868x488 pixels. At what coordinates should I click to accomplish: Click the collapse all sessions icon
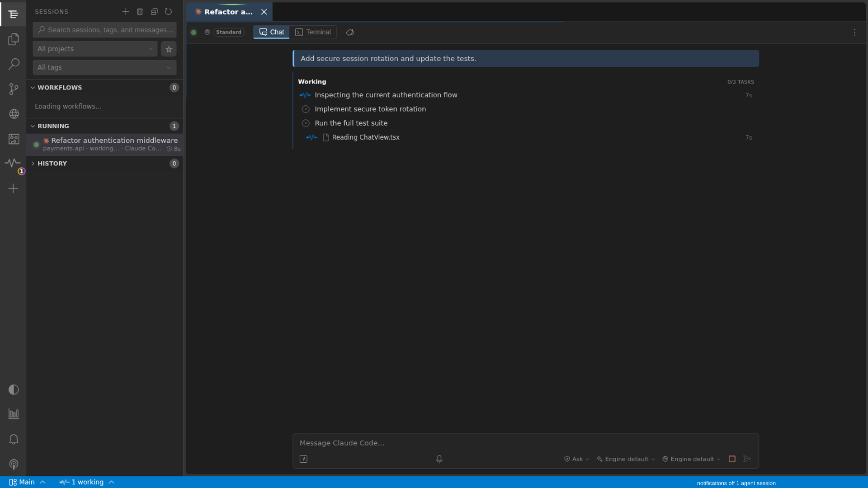click(x=154, y=11)
